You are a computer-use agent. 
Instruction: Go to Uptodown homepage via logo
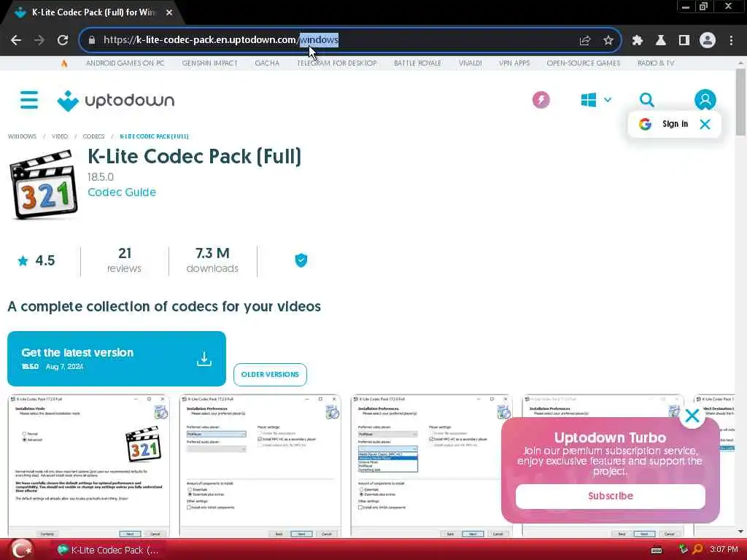[116, 101]
